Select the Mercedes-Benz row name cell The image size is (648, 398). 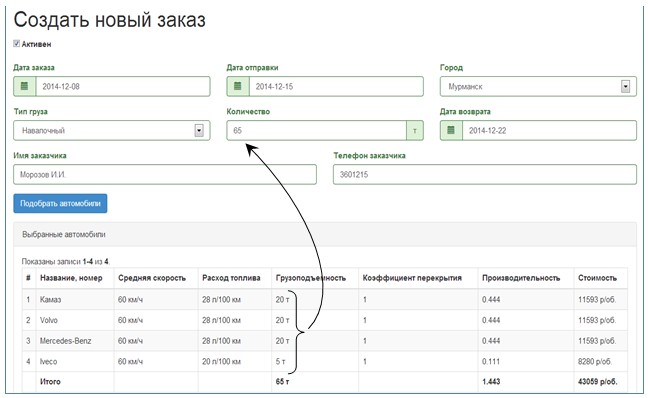pyautogui.click(x=75, y=341)
